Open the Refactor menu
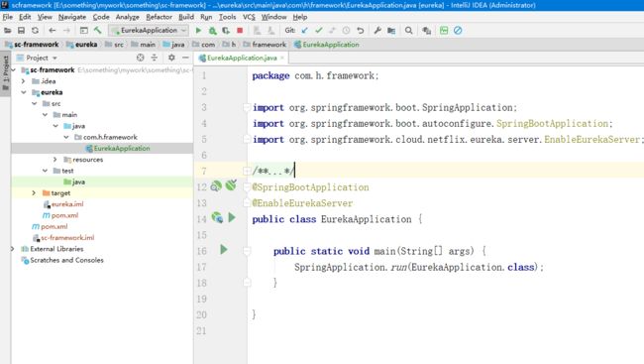The width and height of the screenshot is (644, 364). [x=159, y=17]
